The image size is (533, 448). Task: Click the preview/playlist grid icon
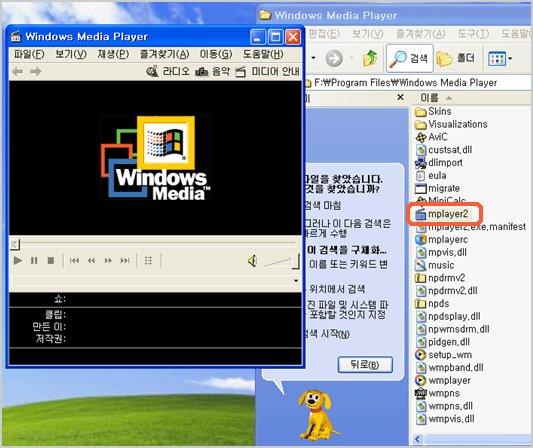148,261
